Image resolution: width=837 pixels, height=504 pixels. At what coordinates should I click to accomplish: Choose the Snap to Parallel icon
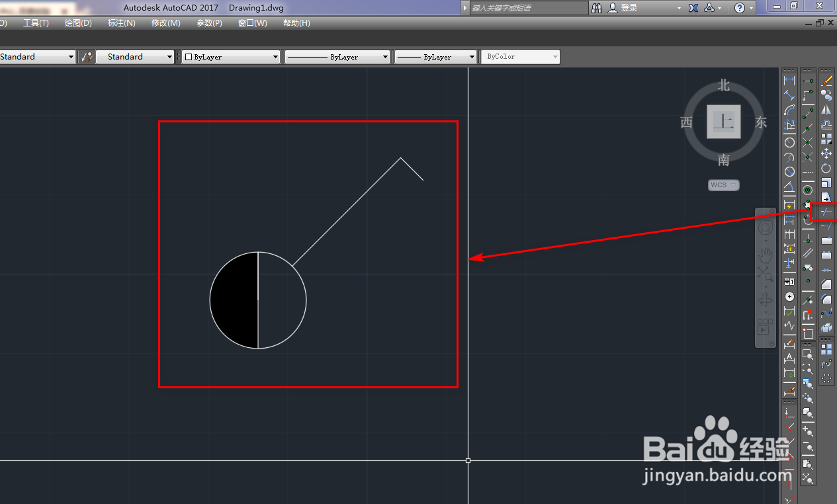pos(808,253)
